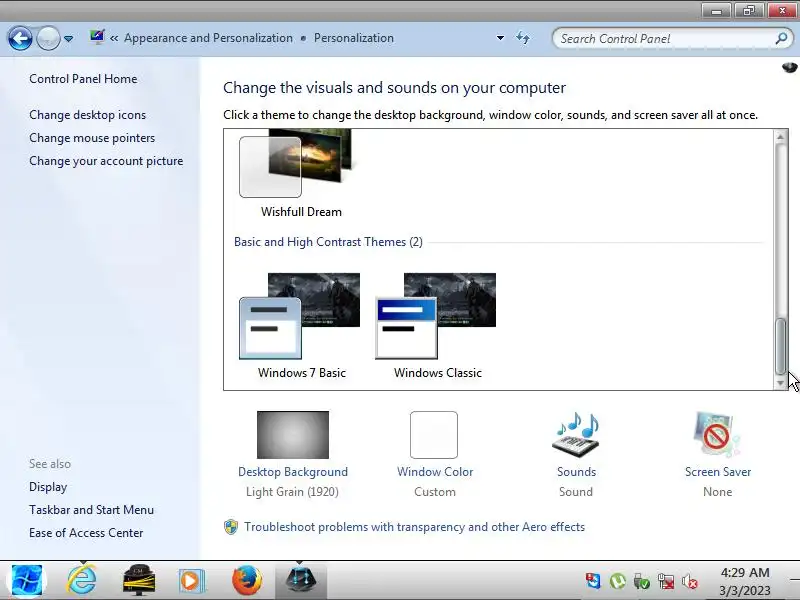
Task: Launch Firefox from the taskbar
Action: [x=247, y=580]
